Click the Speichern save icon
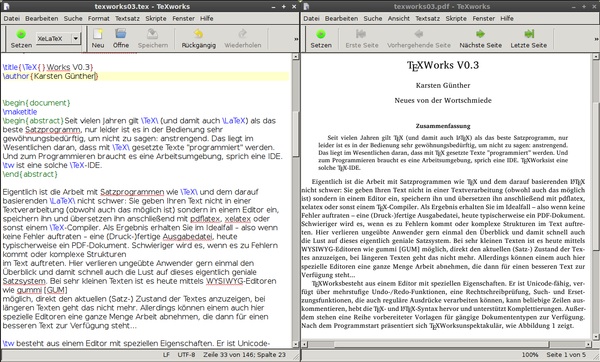Screen dimensions: 600x362 (x=153, y=34)
